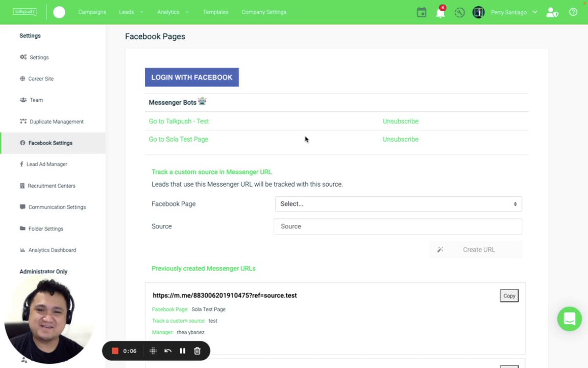Click the Communication Settings chat icon

click(22, 207)
